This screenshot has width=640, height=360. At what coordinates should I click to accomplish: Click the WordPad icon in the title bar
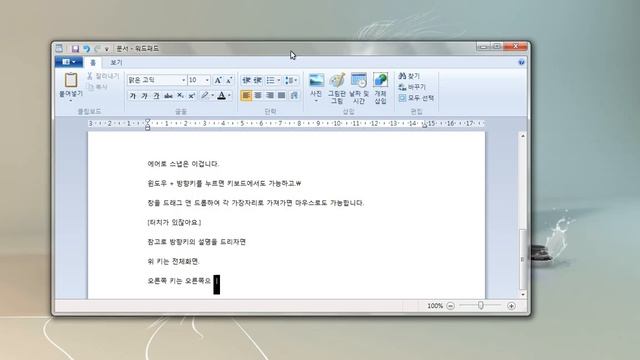pyautogui.click(x=60, y=49)
